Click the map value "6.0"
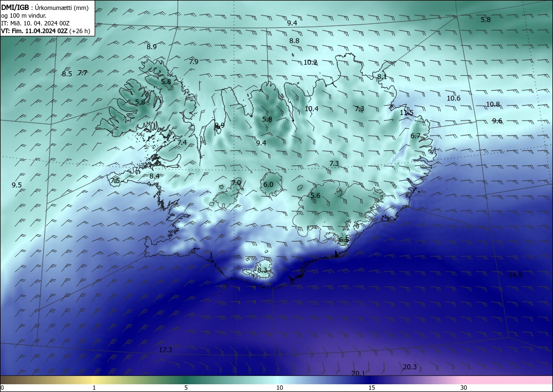553x392 pixels. click(268, 184)
